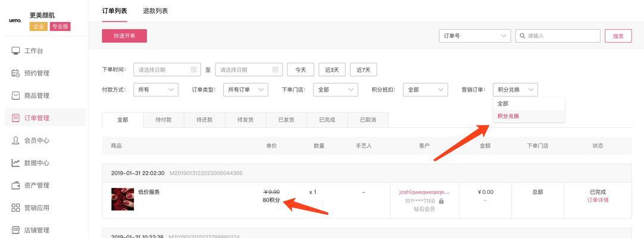
Task: Focus the 请输入 search input
Action: click(558, 36)
